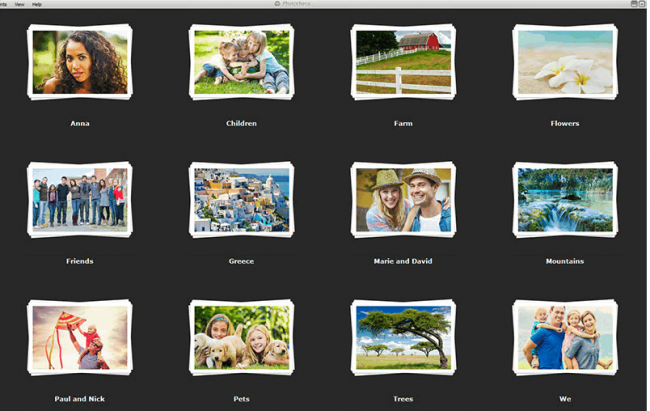Viewport: 650px width, 411px height.
Task: Open the Greece album thumbnail
Action: (x=241, y=199)
